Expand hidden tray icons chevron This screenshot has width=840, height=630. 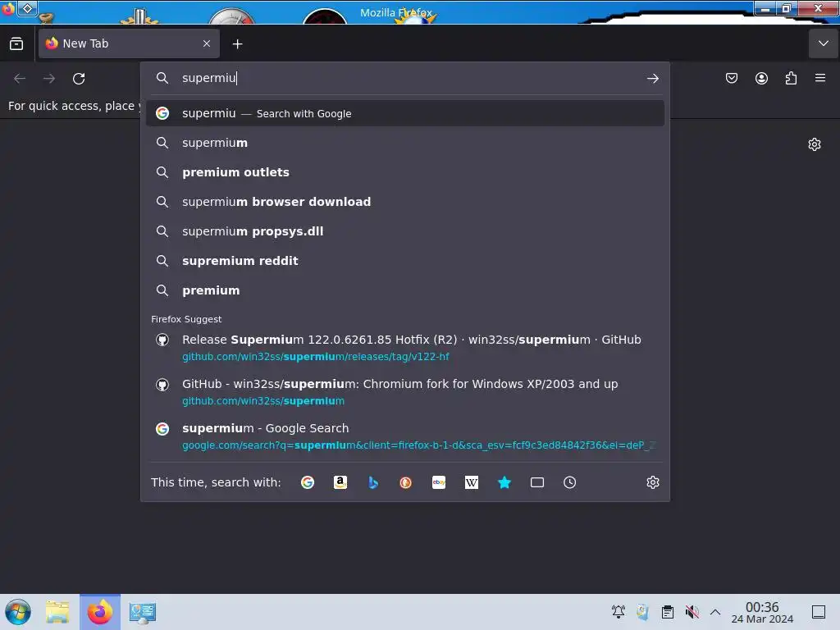pos(715,612)
